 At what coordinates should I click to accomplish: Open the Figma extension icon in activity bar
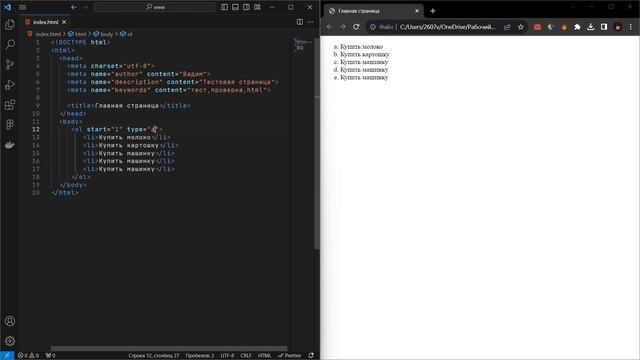point(10,124)
